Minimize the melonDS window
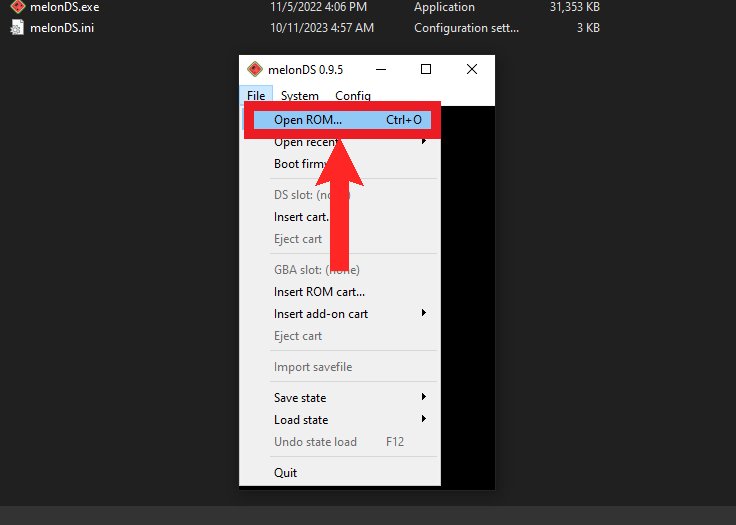 point(381,69)
